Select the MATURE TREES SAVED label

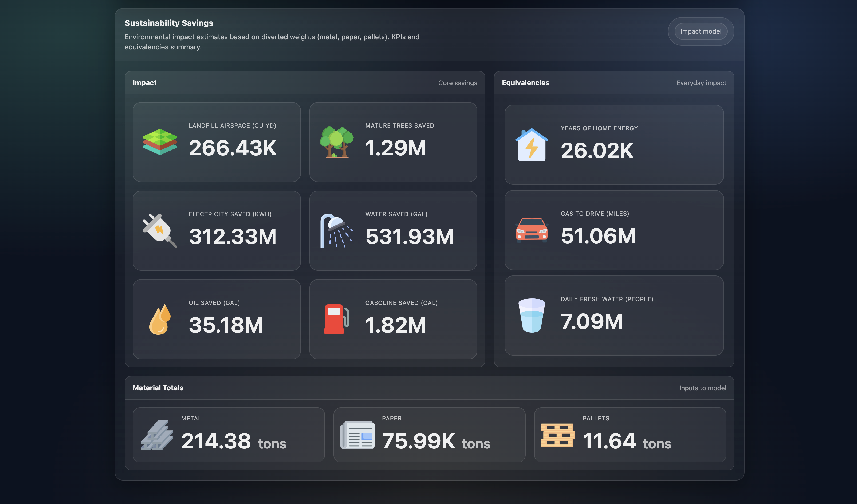coord(400,125)
